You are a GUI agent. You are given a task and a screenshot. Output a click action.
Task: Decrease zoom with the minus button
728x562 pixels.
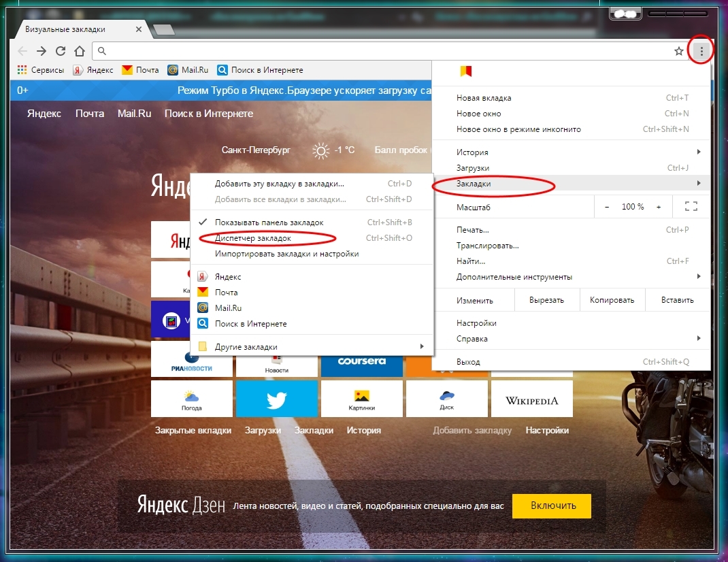[607, 207]
